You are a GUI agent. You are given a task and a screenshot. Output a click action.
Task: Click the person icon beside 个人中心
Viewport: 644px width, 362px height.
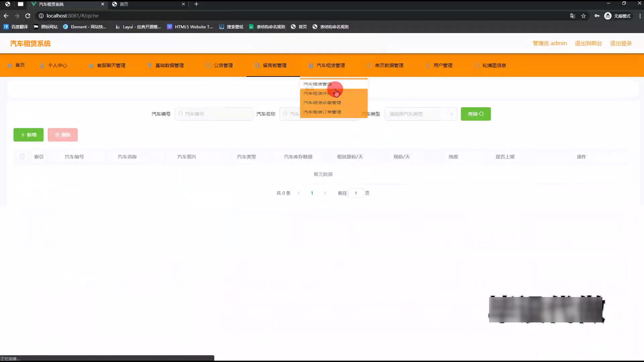pos(42,65)
